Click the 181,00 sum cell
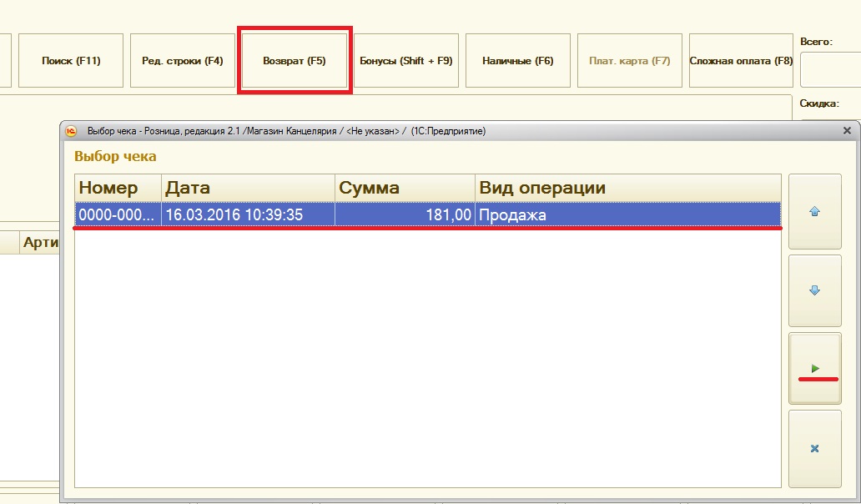The image size is (861, 504). pos(405,214)
